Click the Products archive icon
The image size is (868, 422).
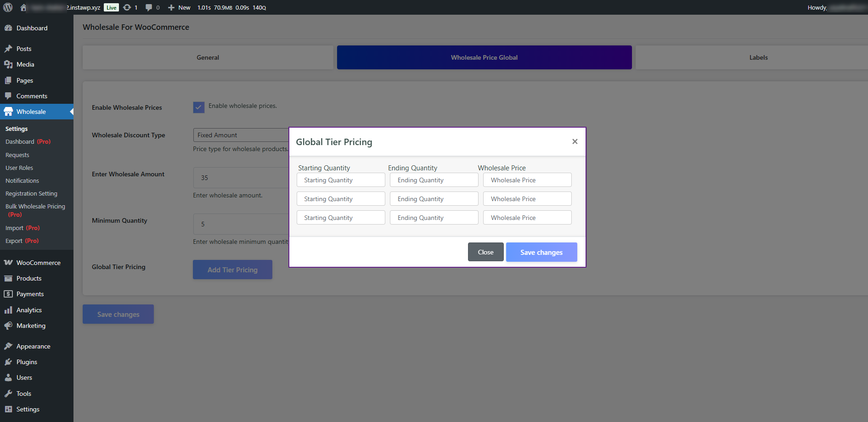click(8, 278)
